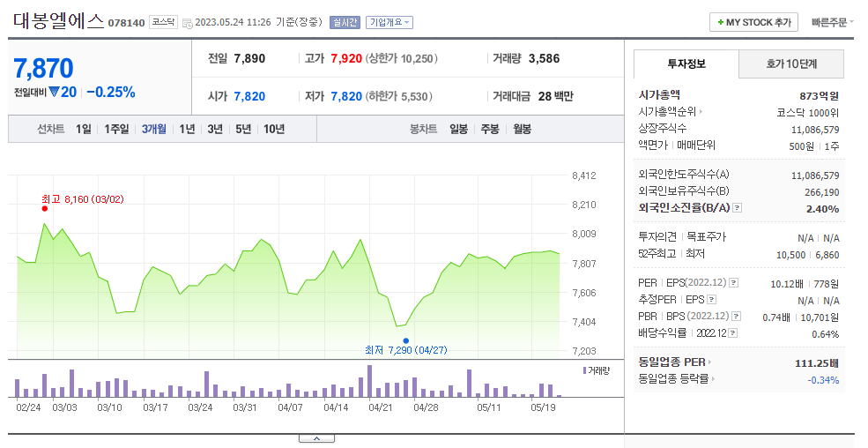Select the 3개월 line chart period
The image size is (868, 448).
pos(154,129)
